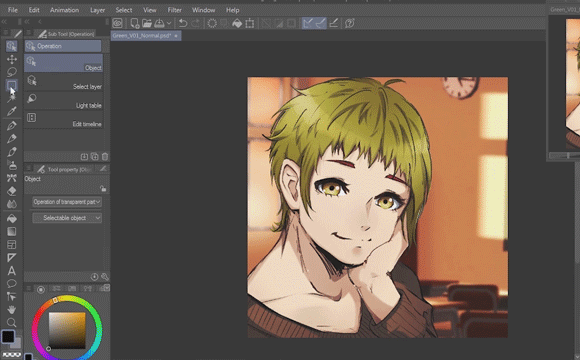
Task: Toggle Snap to Ruler
Action: pos(308,23)
